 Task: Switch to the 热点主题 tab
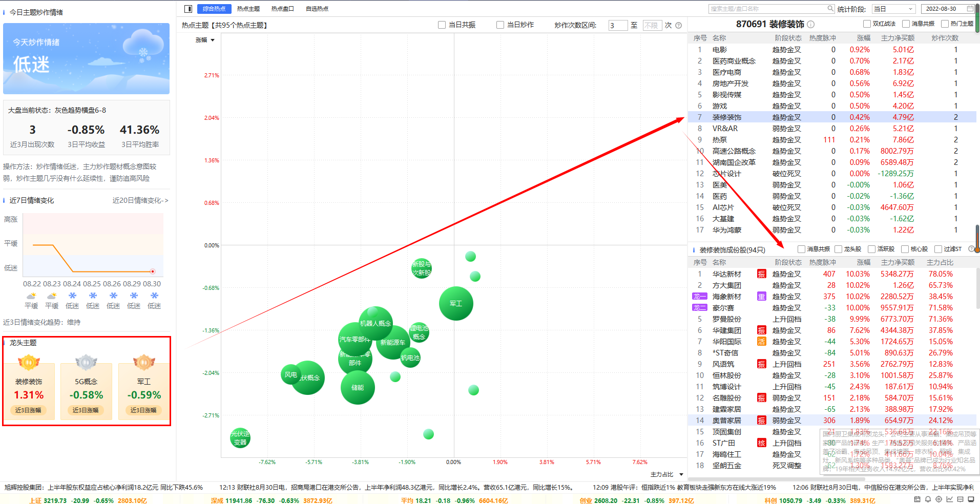click(x=248, y=9)
